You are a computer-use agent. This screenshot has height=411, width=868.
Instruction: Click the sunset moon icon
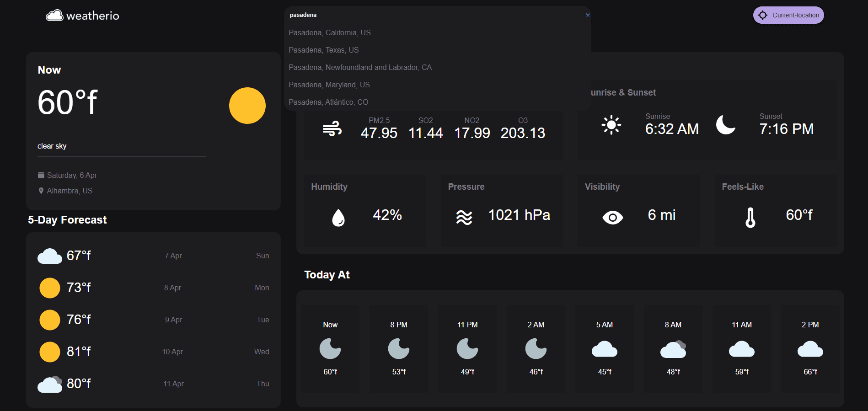726,125
